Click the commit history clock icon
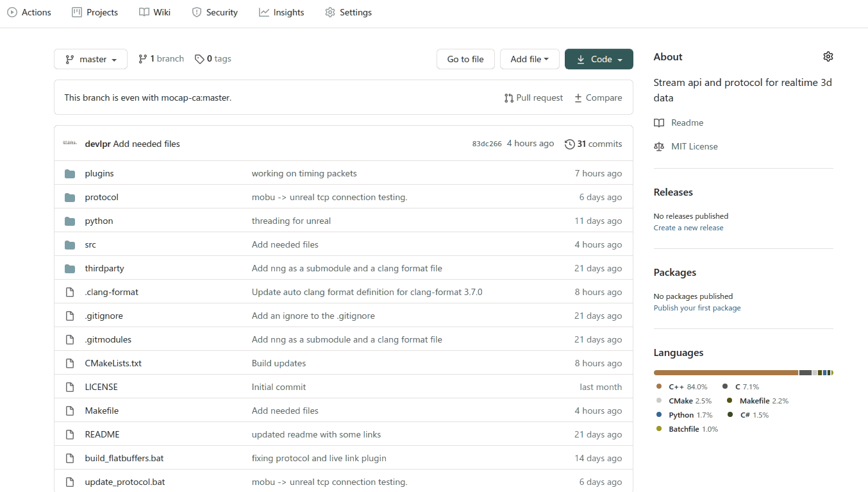This screenshot has width=868, height=492. point(569,144)
